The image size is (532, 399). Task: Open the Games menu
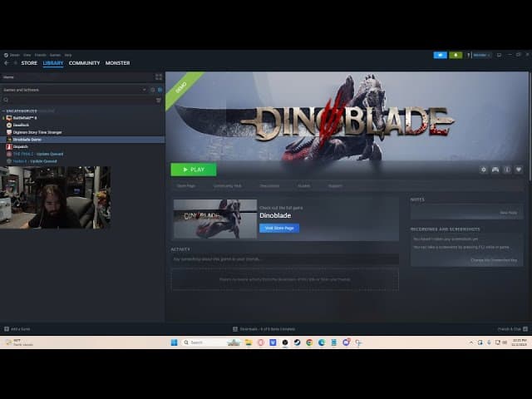coord(56,55)
